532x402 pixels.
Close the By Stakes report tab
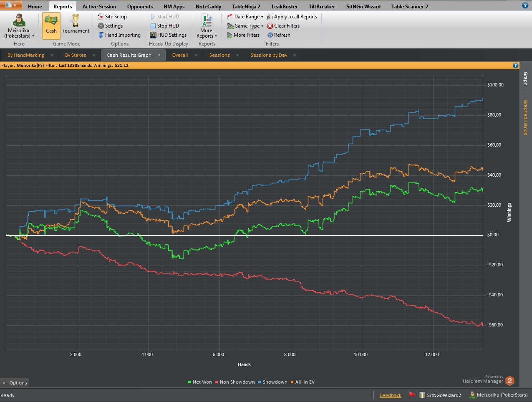[94, 55]
